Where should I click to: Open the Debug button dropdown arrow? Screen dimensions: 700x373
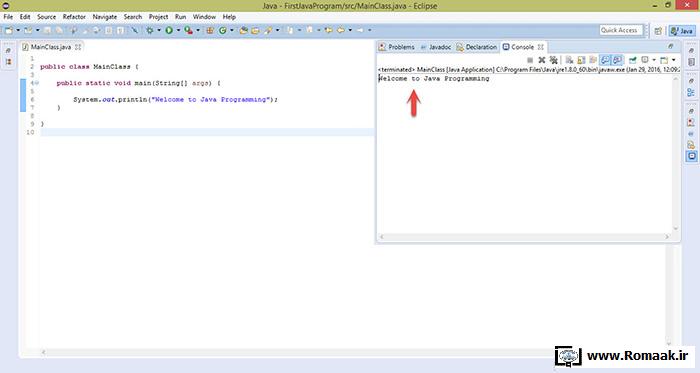click(159, 30)
